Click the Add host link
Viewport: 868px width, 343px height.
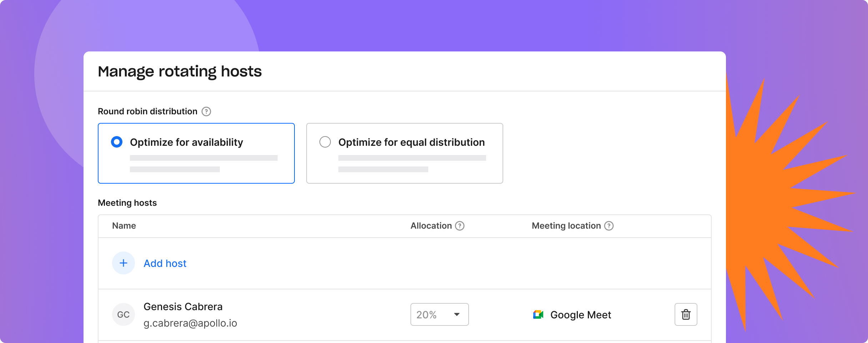coord(165,263)
